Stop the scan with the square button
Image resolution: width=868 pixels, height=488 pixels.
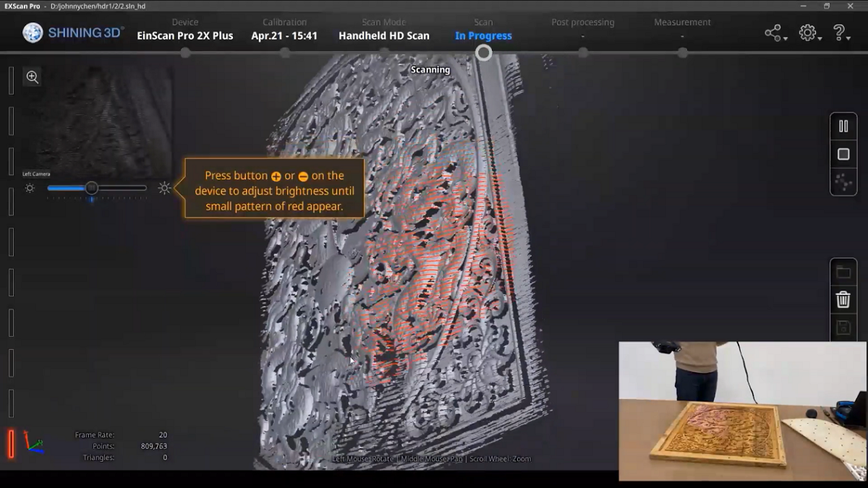tap(843, 154)
